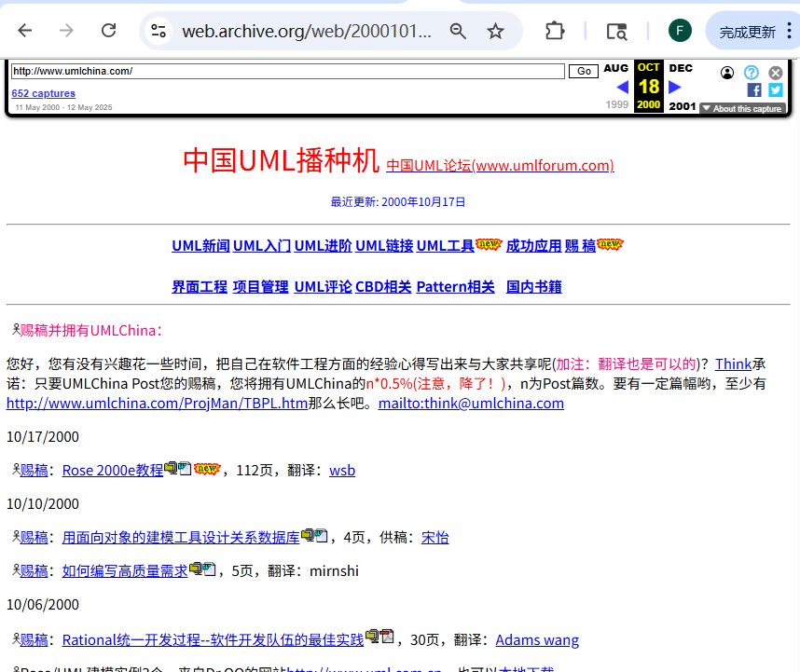Open the profile avatar F
Screen dimensions: 800x672
pyautogui.click(x=680, y=31)
